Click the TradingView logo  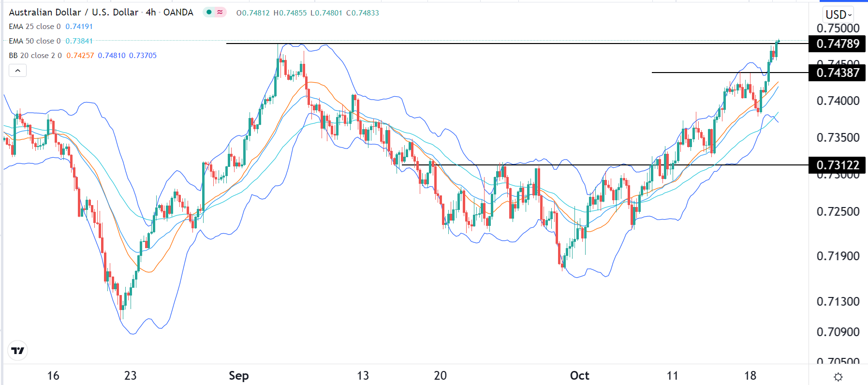click(x=18, y=351)
